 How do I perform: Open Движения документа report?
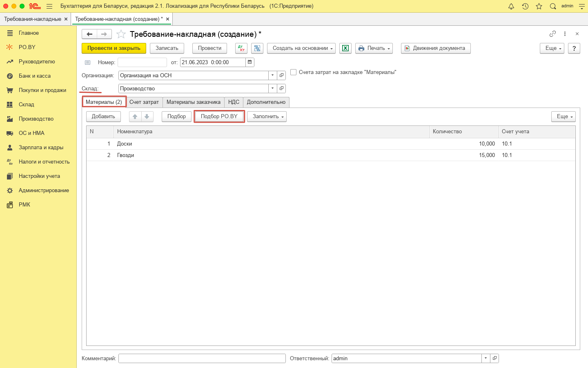coord(436,48)
